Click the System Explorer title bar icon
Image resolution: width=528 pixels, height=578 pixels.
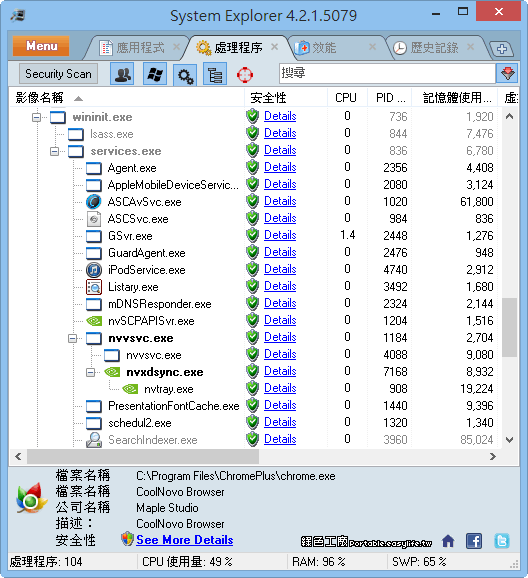(x=18, y=16)
